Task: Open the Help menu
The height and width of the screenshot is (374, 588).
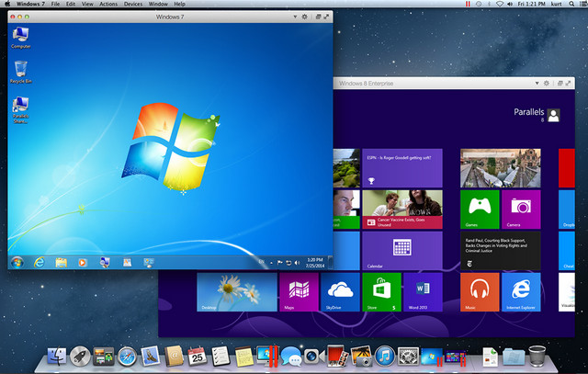Action: pyautogui.click(x=180, y=4)
